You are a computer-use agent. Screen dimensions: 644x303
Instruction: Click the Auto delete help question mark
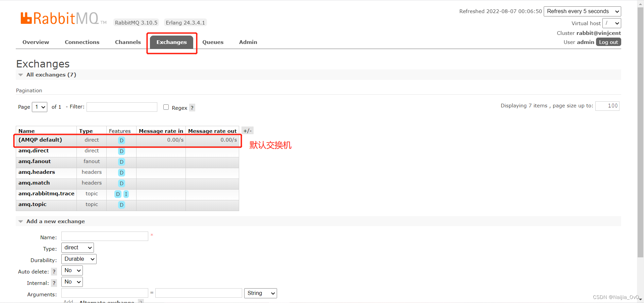pyautogui.click(x=54, y=271)
